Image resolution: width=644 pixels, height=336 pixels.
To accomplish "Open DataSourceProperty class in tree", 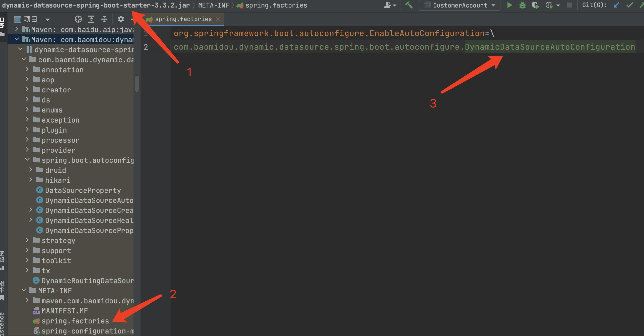I will 83,190.
